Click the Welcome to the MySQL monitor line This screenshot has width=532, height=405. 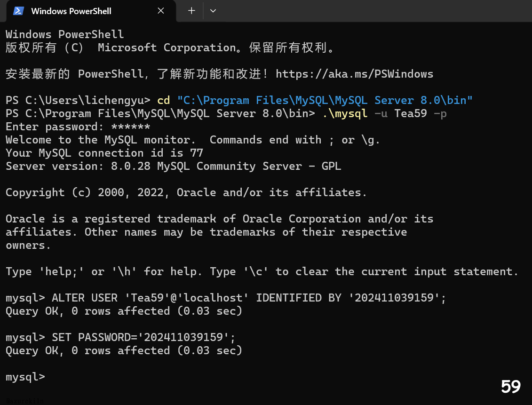(x=193, y=140)
